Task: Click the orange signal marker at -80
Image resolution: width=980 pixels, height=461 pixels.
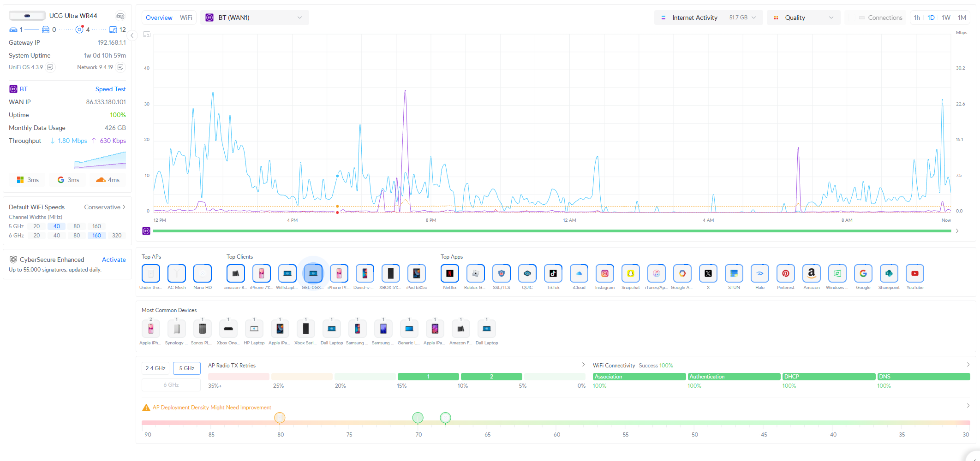Action: pyautogui.click(x=280, y=418)
